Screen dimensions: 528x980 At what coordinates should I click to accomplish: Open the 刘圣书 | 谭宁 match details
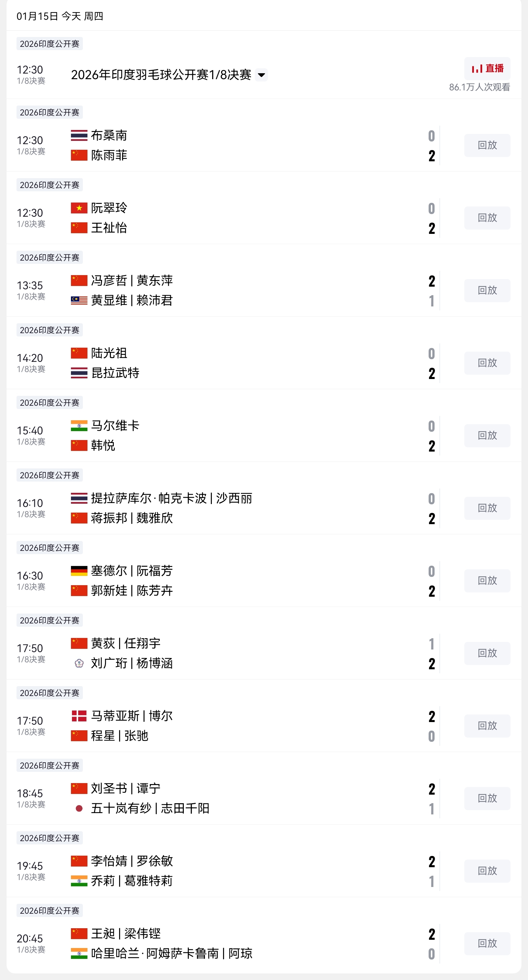coord(126,789)
